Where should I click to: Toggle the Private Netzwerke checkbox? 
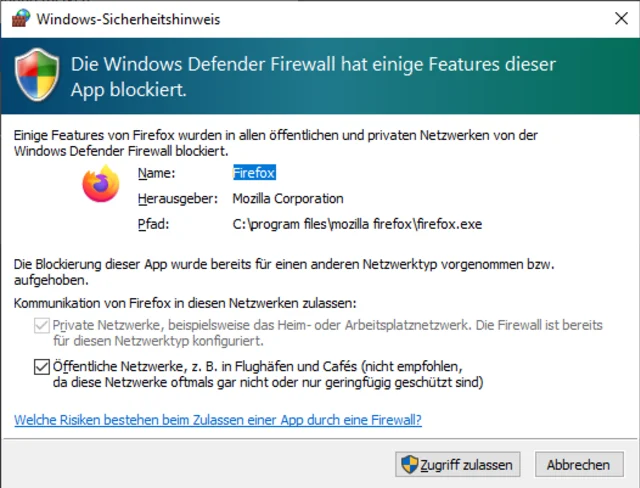pyautogui.click(x=41, y=325)
